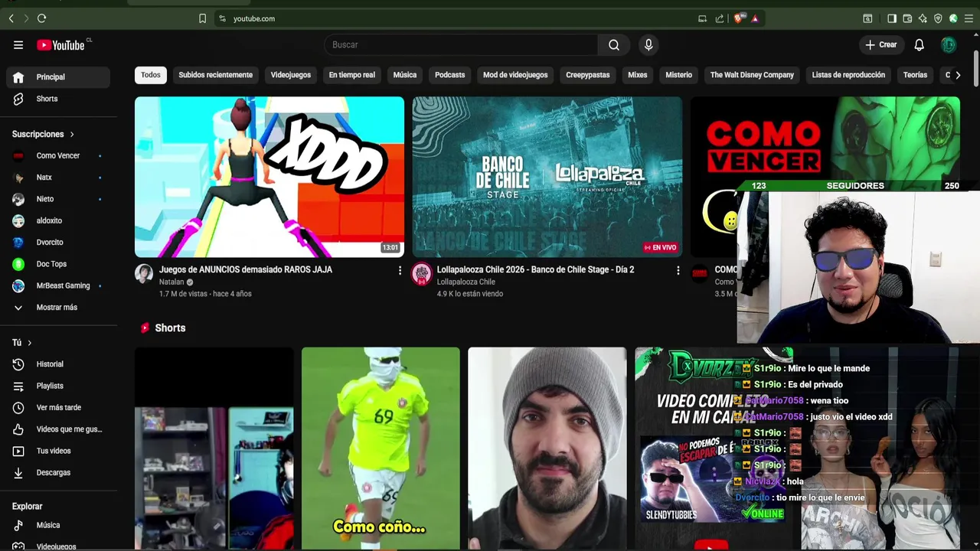980x551 pixels.
Task: Show more filter chips arrow
Action: click(x=957, y=75)
